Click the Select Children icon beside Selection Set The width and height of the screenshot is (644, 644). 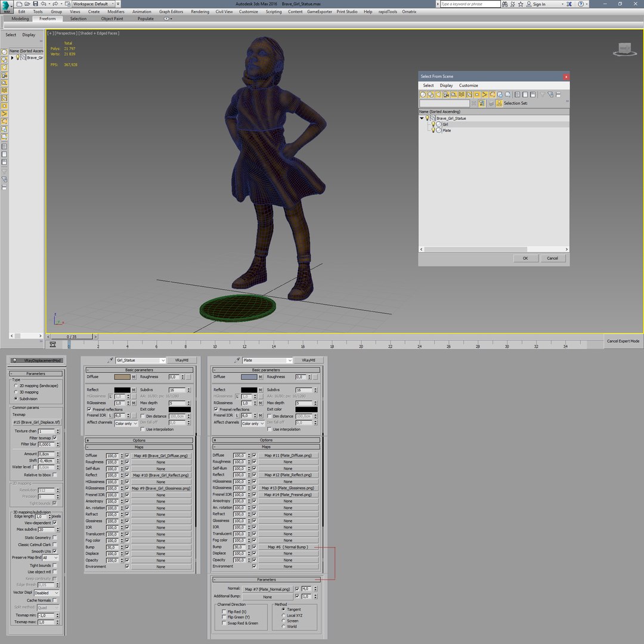click(499, 103)
